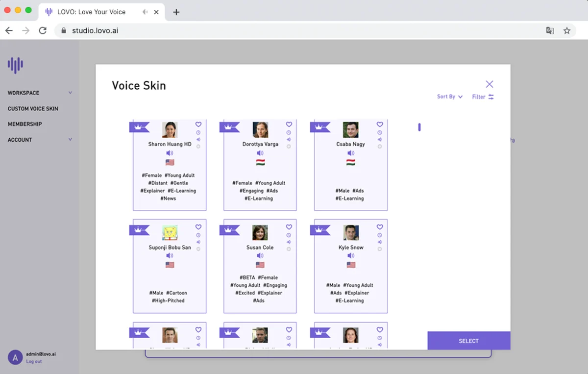Play Kyle Snow voice sample speaker
588x374 pixels.
[x=351, y=256]
